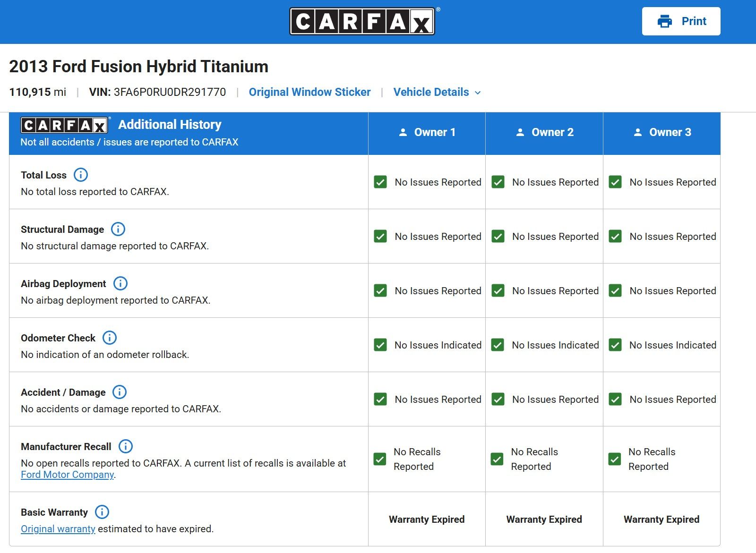The height and width of the screenshot is (553, 756).
Task: Click Airbag Deployment checkmark for Owner 1
Action: (380, 290)
